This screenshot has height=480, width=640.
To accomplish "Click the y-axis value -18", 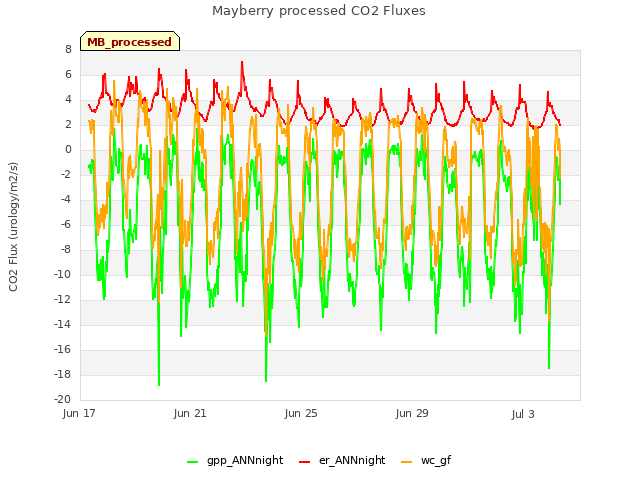I will [63, 374].
